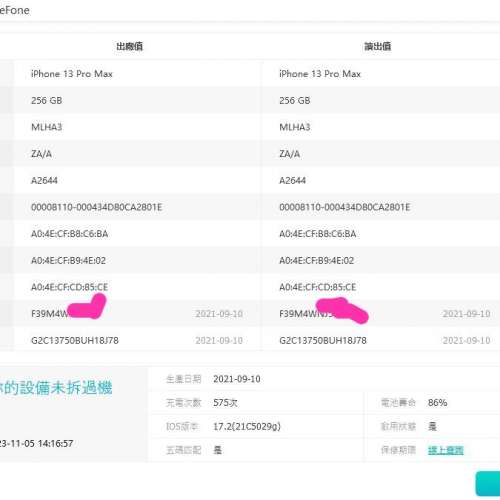Click the report timestamp ending 14:16:57
Viewport: 500px width, 500px height.
tap(36, 443)
